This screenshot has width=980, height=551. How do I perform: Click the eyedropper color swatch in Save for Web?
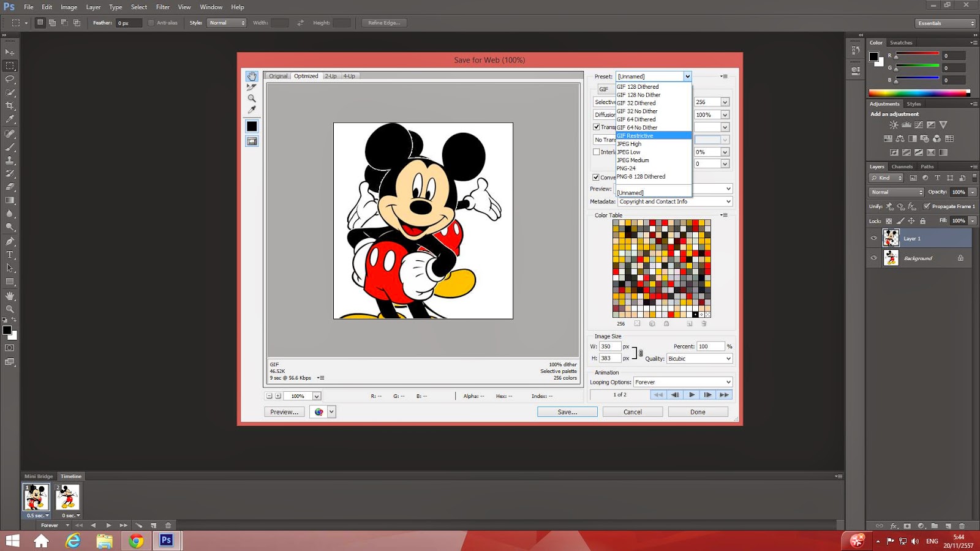252,126
